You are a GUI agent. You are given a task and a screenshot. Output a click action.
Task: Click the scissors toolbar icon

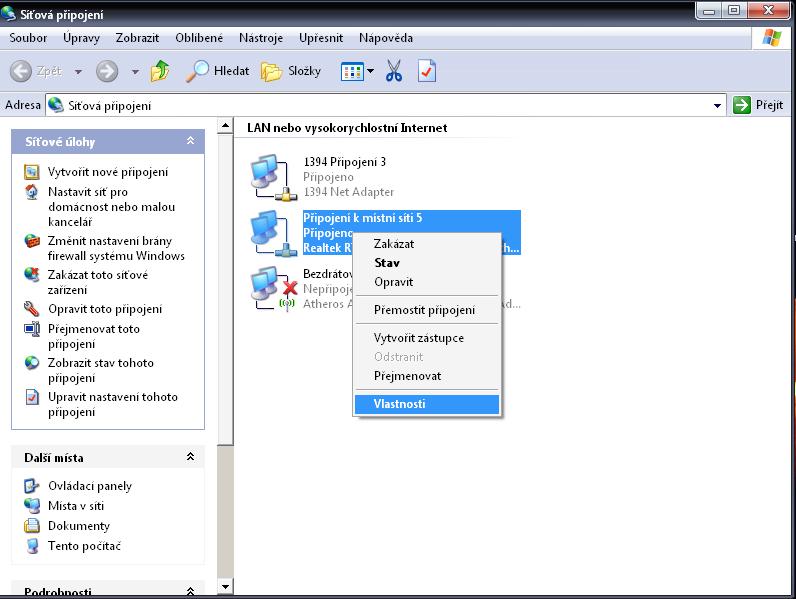[x=394, y=71]
